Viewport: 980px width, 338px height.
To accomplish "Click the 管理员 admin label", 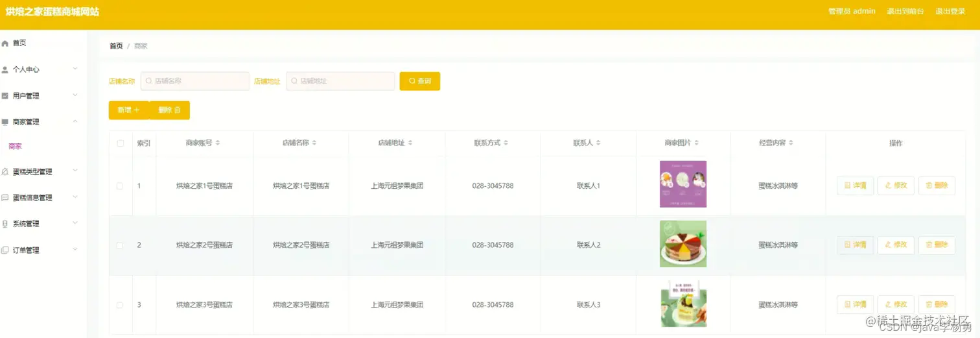I will pos(852,11).
